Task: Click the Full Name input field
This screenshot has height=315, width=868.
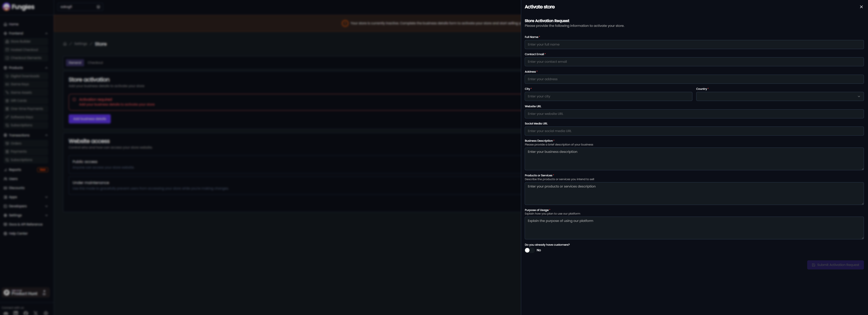Action: (x=694, y=45)
